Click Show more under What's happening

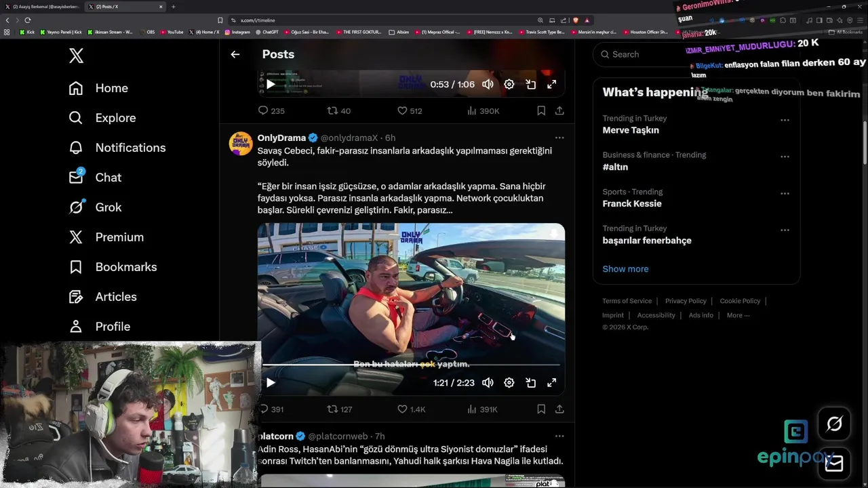[x=625, y=269]
